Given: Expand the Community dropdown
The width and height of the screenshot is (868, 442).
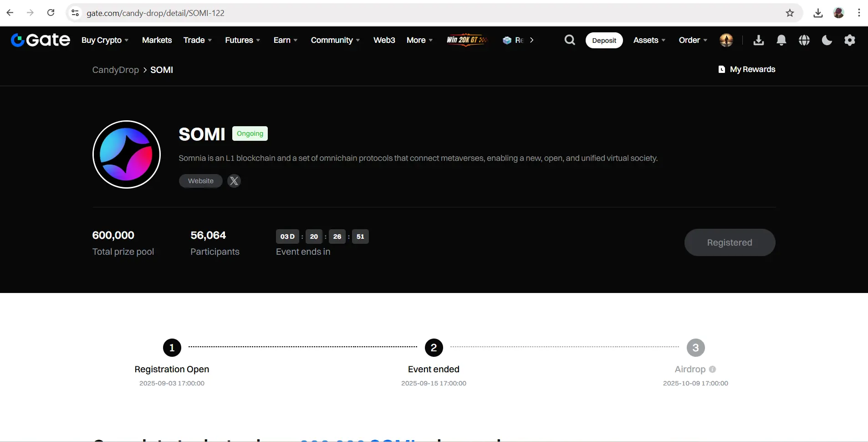Looking at the screenshot, I should [x=336, y=40].
